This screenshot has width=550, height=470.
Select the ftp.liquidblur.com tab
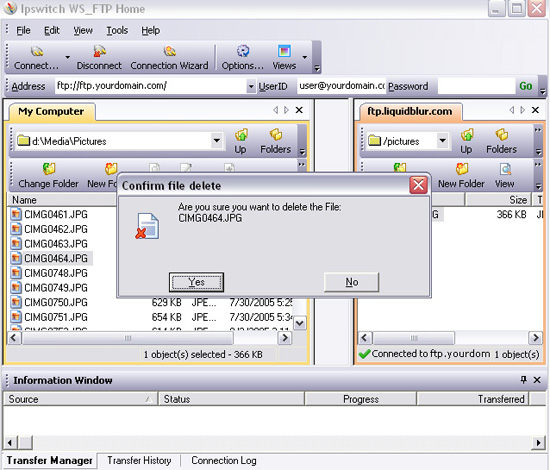point(409,112)
